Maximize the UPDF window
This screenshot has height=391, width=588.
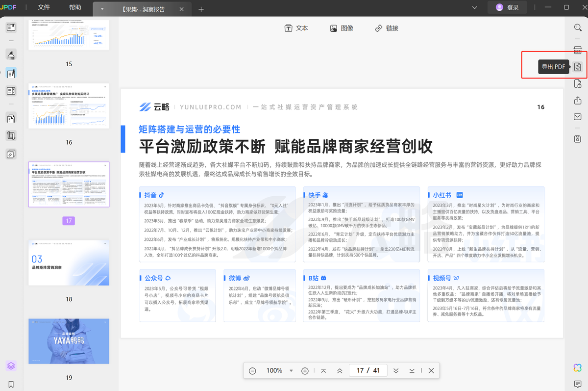point(566,7)
